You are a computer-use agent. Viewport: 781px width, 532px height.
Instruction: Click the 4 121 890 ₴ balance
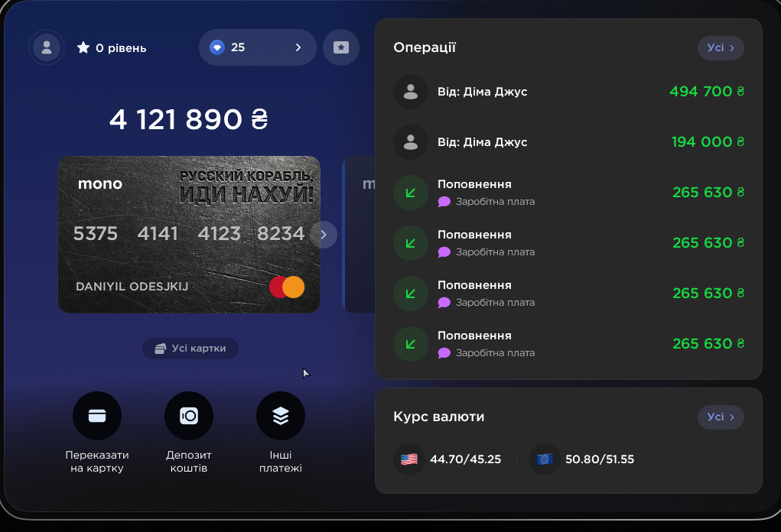pyautogui.click(x=189, y=119)
